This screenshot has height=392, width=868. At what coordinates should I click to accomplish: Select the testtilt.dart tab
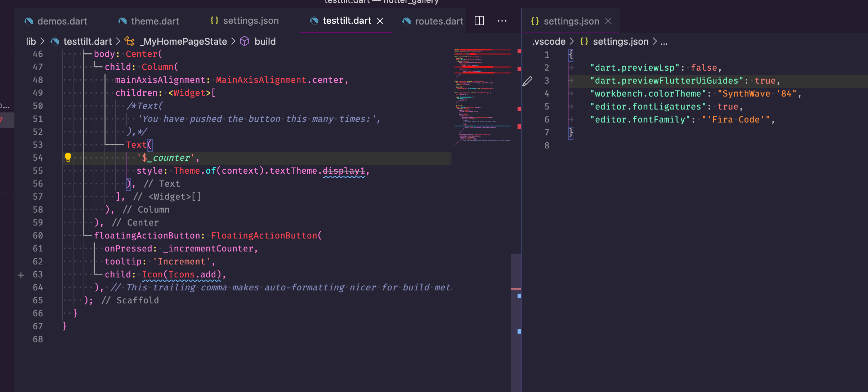click(x=347, y=21)
